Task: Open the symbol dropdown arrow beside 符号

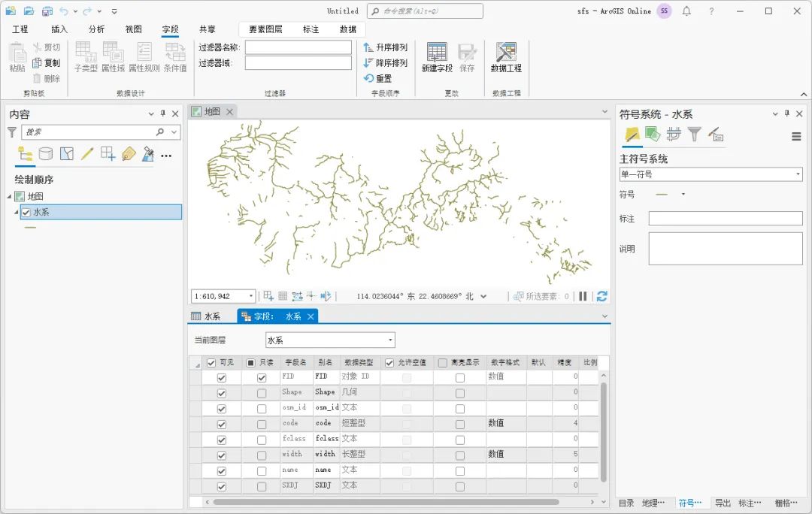Action: pyautogui.click(x=683, y=194)
